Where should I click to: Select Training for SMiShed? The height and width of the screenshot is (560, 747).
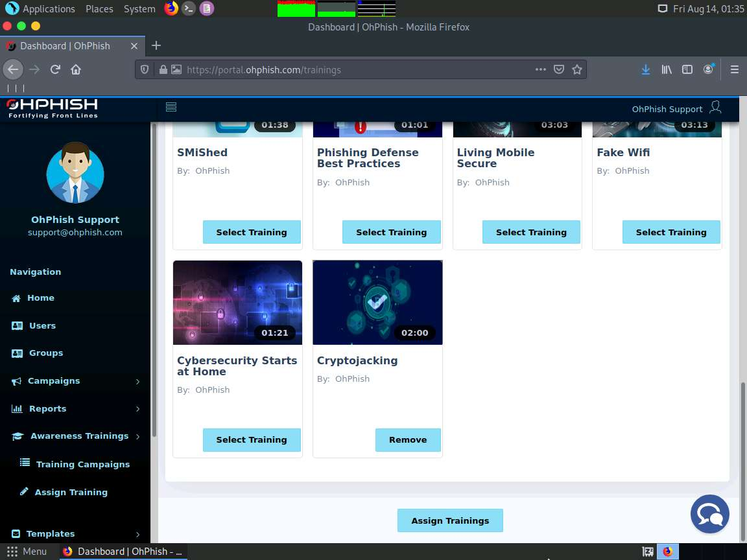coord(252,232)
